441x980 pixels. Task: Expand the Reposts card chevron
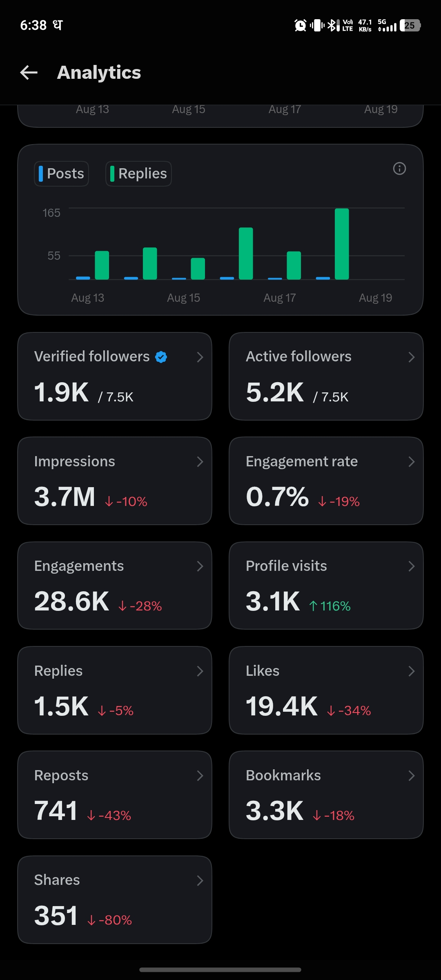point(200,775)
